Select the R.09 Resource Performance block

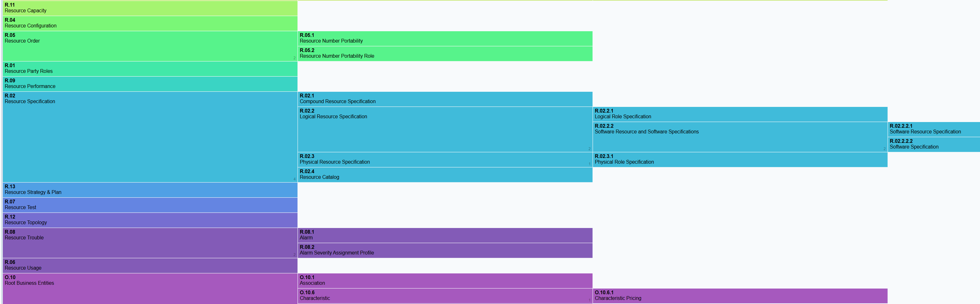pos(150,84)
